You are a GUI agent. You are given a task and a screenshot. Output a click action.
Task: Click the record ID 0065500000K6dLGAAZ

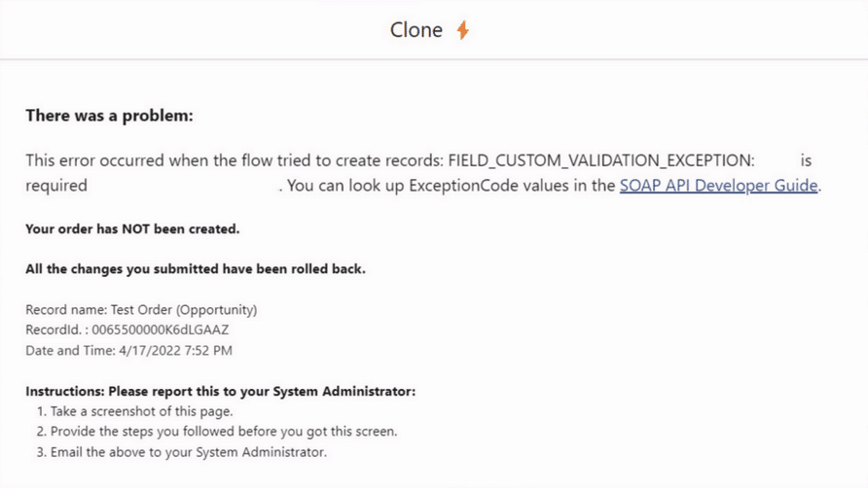160,330
